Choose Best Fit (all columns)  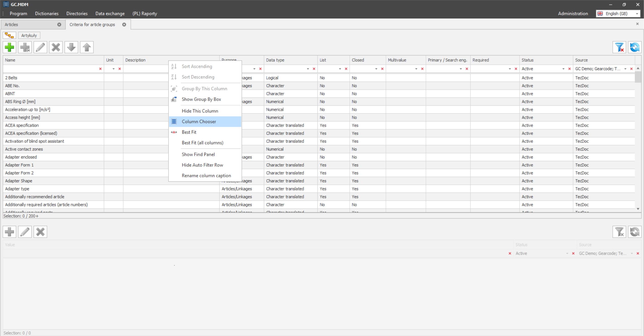(205, 143)
